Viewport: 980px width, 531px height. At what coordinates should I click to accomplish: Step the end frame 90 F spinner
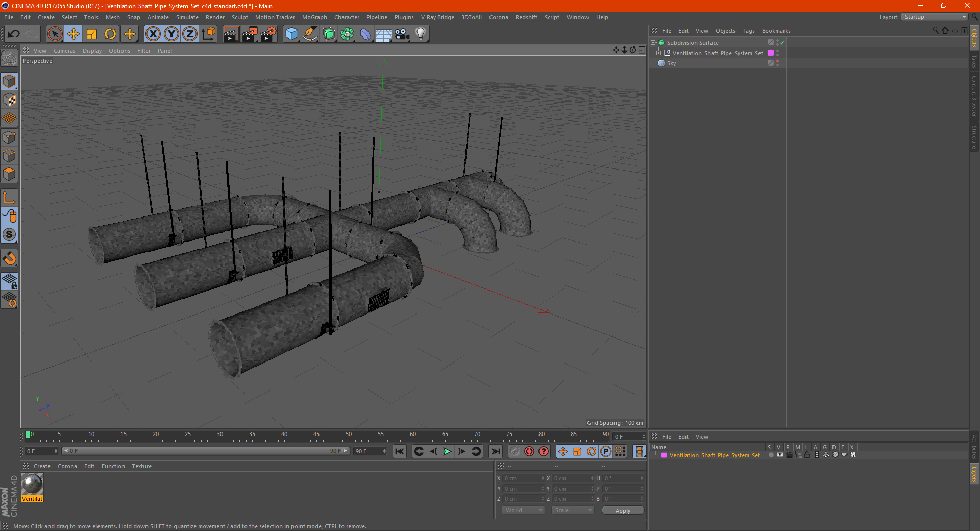click(x=384, y=451)
